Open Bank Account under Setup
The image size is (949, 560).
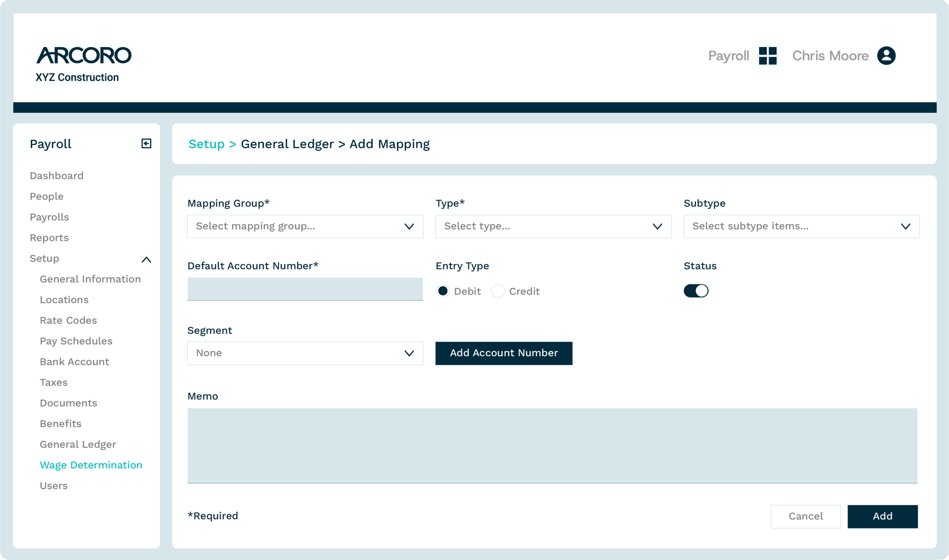[x=74, y=362]
